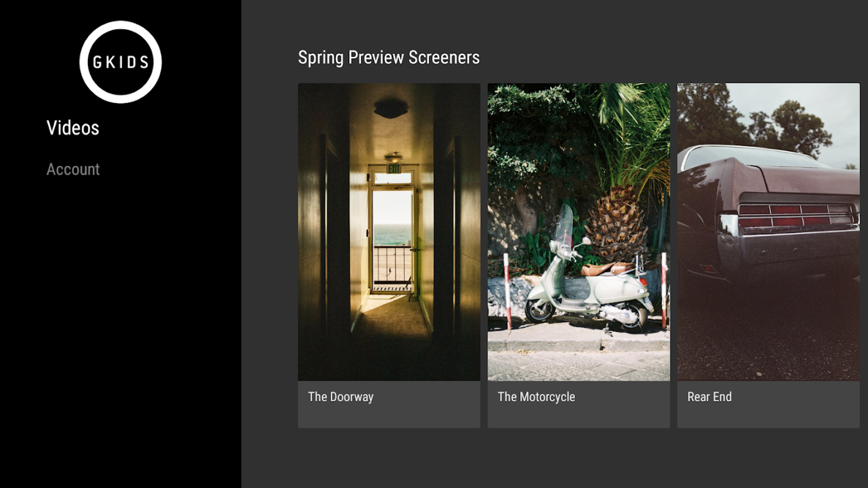This screenshot has width=868, height=488.
Task: Open the Videos section in sidebar
Action: (73, 127)
